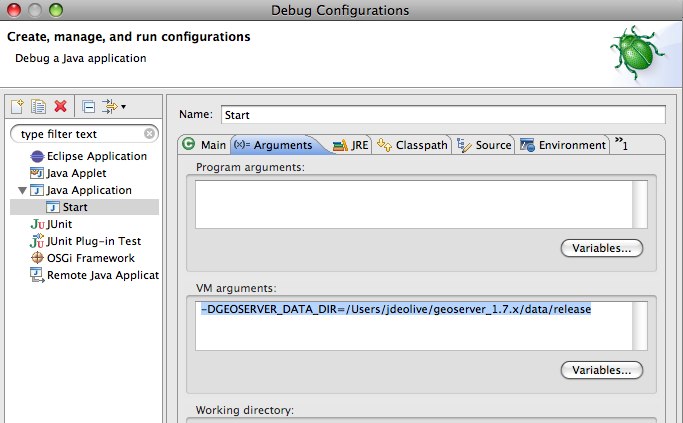This screenshot has height=423, width=683.
Task: Select OSGi Framework configuration type
Action: tap(90, 258)
